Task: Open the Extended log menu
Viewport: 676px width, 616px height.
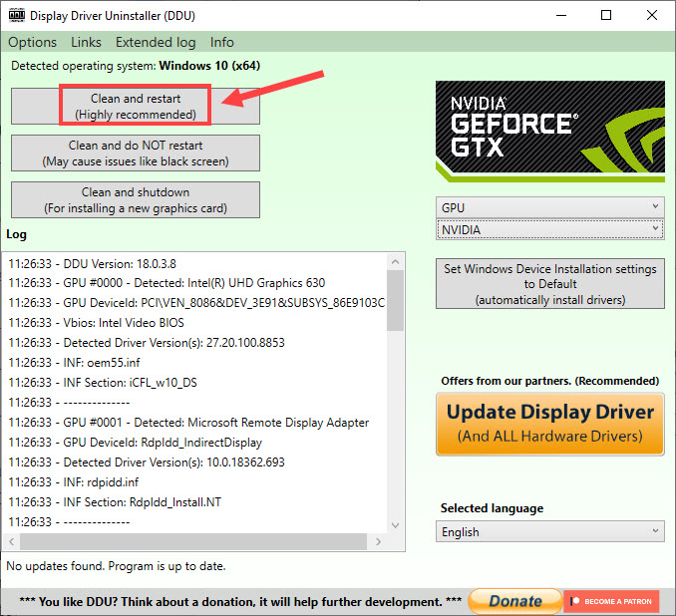Action: [156, 42]
